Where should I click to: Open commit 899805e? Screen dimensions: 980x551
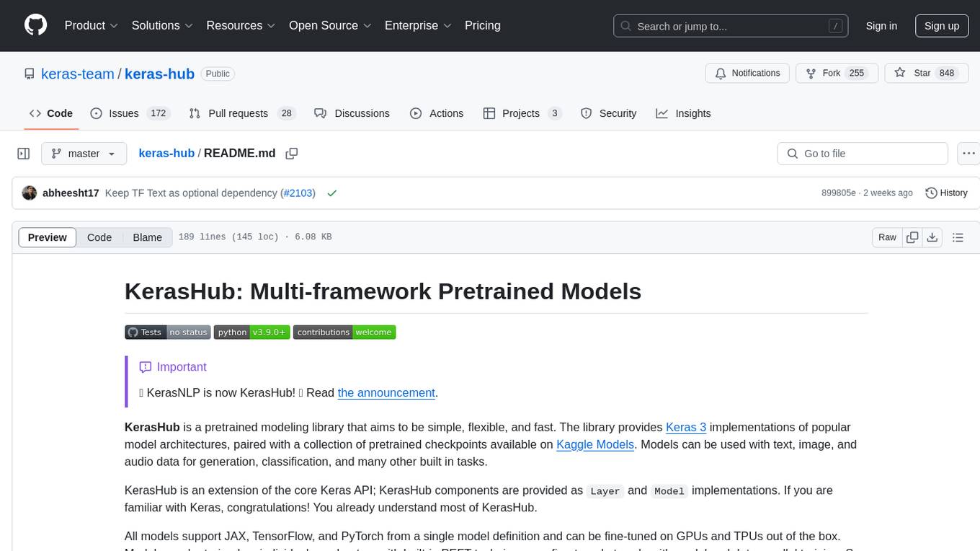pos(839,193)
